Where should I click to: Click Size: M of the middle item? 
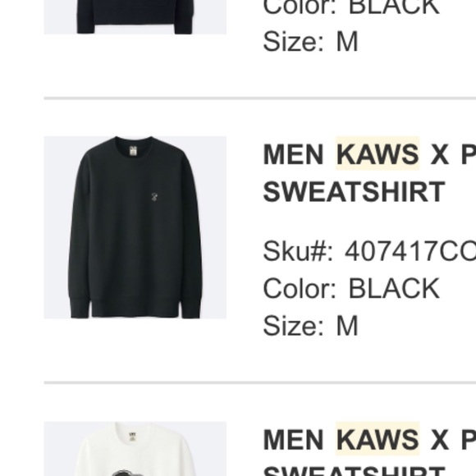pyautogui.click(x=310, y=326)
